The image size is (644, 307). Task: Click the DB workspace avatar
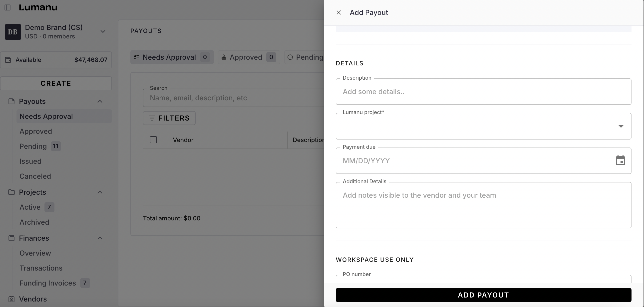[x=13, y=32]
